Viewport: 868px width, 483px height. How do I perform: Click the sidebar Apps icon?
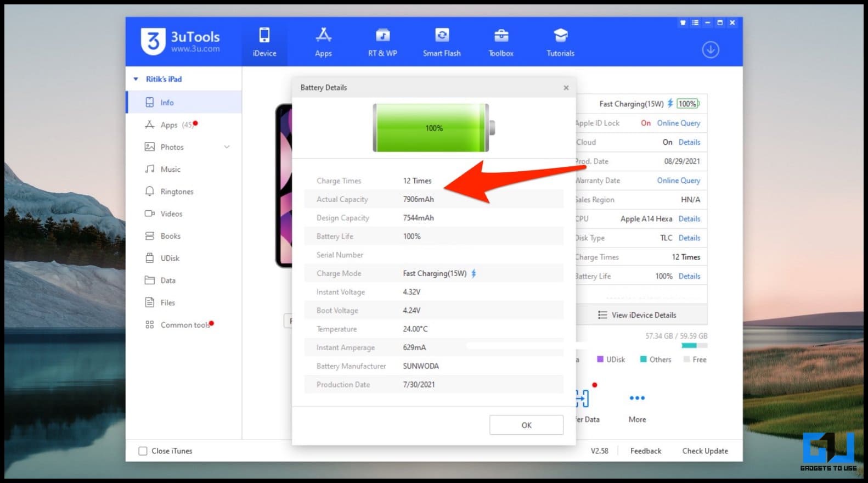point(149,125)
